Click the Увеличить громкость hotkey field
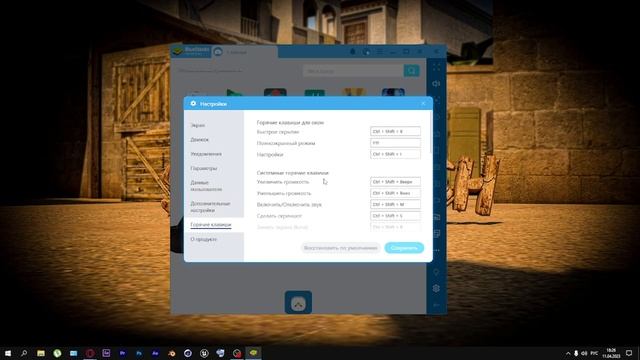 click(395, 182)
